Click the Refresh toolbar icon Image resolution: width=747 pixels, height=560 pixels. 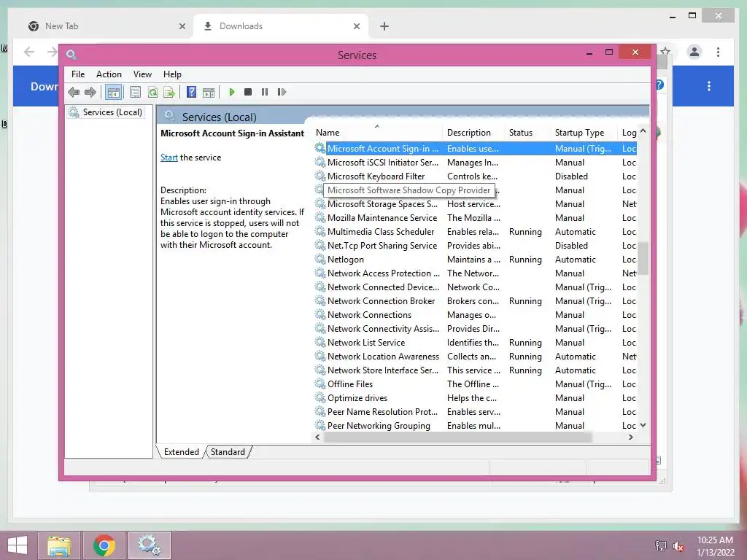[x=152, y=92]
